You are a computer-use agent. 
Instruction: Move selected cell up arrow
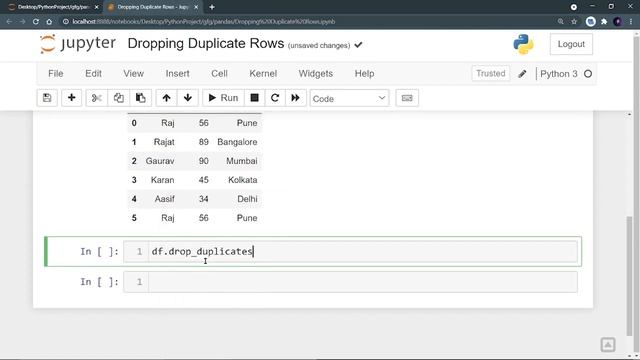(166, 98)
